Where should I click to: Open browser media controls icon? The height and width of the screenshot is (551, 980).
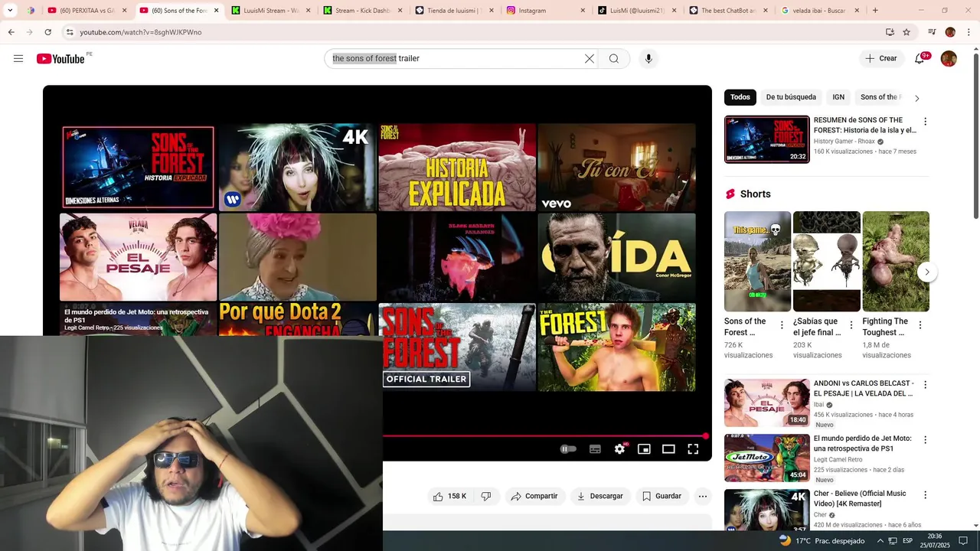pyautogui.click(x=932, y=32)
